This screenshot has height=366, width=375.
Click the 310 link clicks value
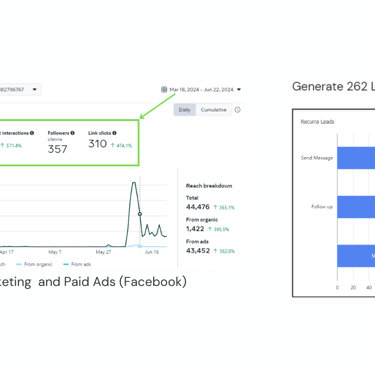(x=97, y=144)
